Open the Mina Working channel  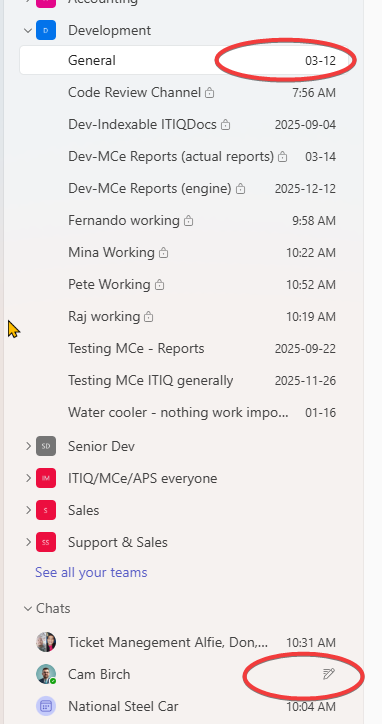[x=111, y=253]
